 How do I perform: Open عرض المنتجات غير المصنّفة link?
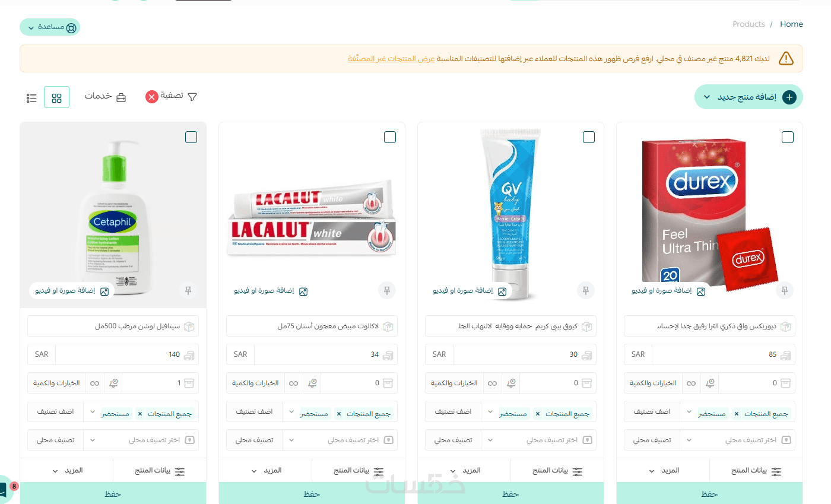(391, 59)
